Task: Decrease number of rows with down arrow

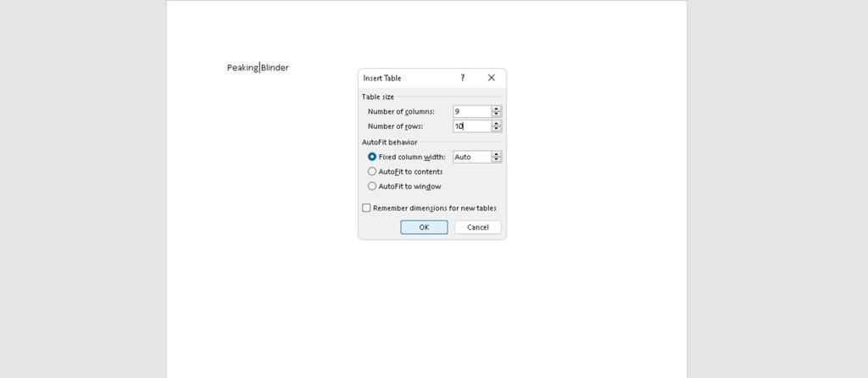Action: click(x=497, y=129)
